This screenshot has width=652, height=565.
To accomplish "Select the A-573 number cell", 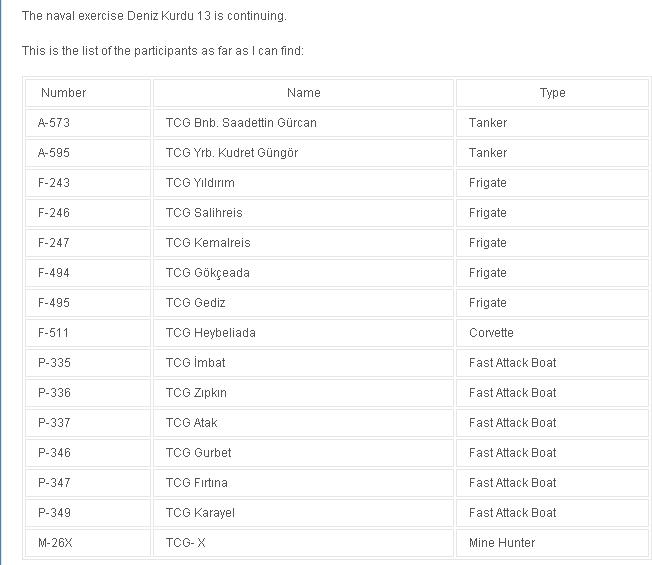I will 88,123.
